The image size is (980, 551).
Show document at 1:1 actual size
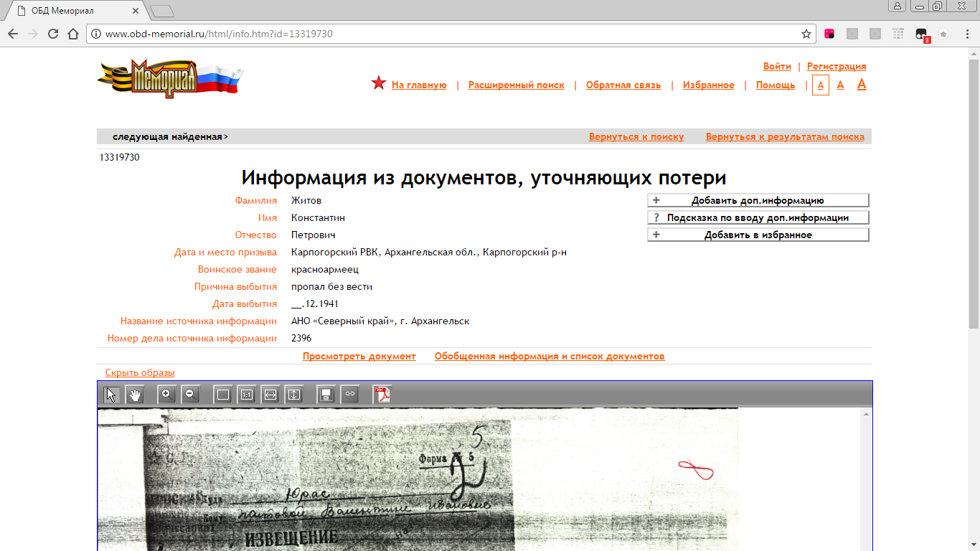click(x=246, y=395)
